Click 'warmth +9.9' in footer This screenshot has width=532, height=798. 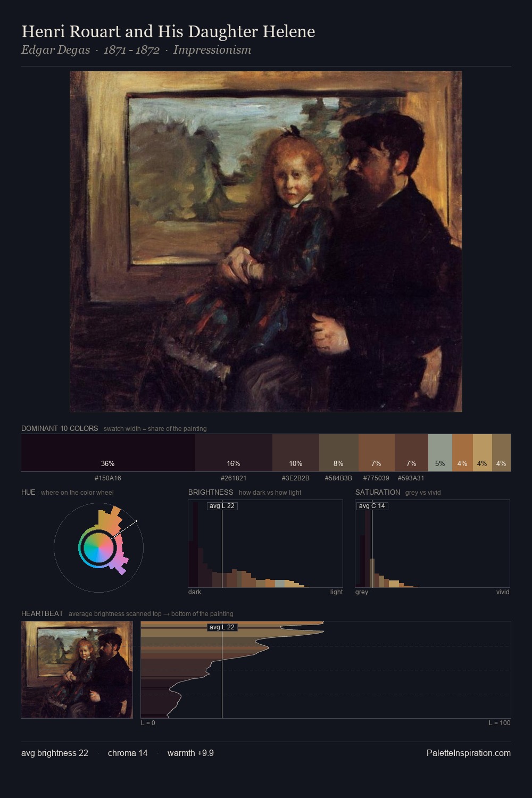click(x=190, y=753)
